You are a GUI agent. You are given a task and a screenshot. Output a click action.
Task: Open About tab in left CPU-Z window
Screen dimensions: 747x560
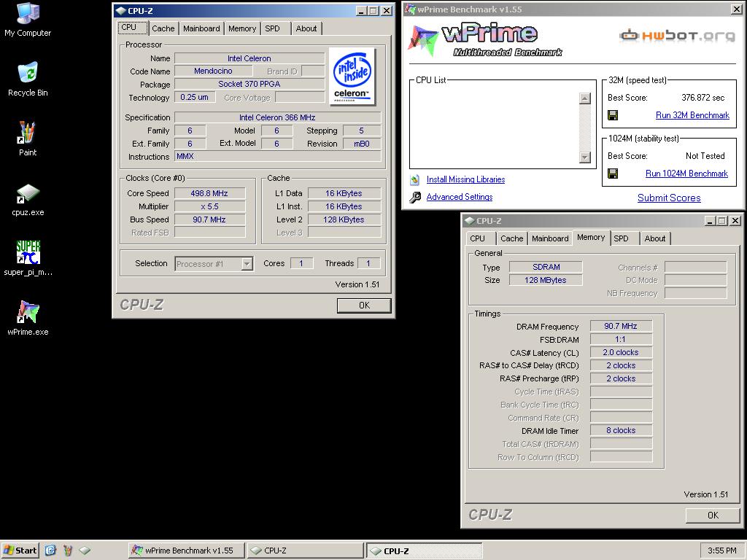tap(306, 28)
